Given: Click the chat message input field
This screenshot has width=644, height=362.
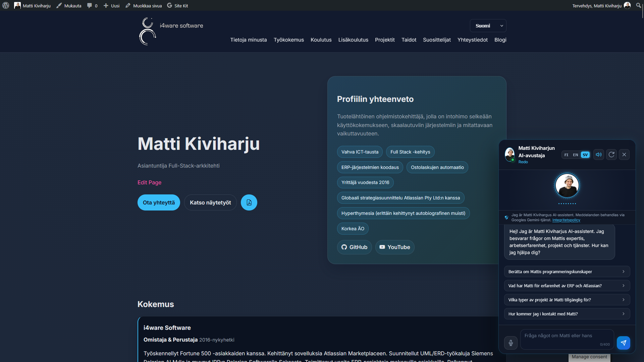Looking at the screenshot, I should [567, 339].
